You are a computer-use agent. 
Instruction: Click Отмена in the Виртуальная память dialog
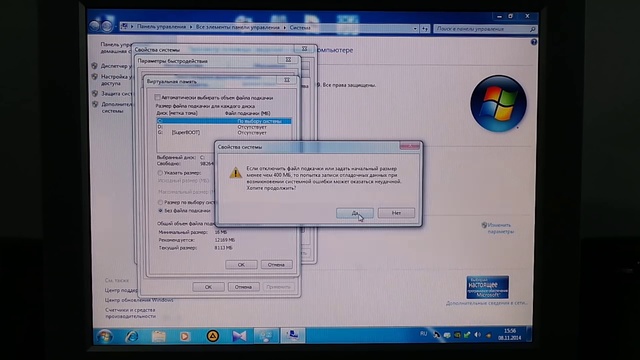(x=276, y=265)
